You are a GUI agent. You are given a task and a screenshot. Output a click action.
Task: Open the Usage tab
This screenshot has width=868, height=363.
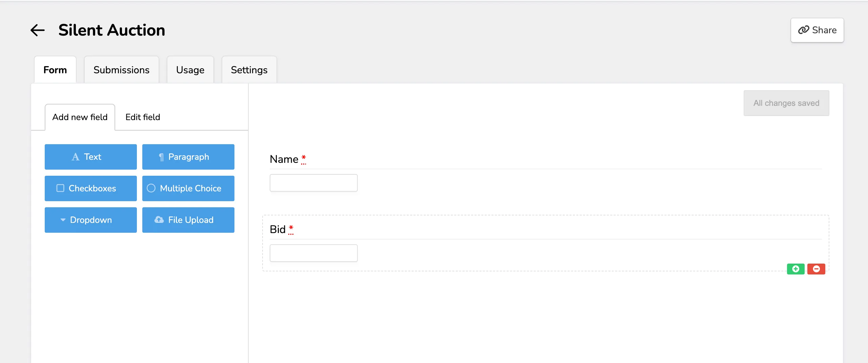click(190, 70)
